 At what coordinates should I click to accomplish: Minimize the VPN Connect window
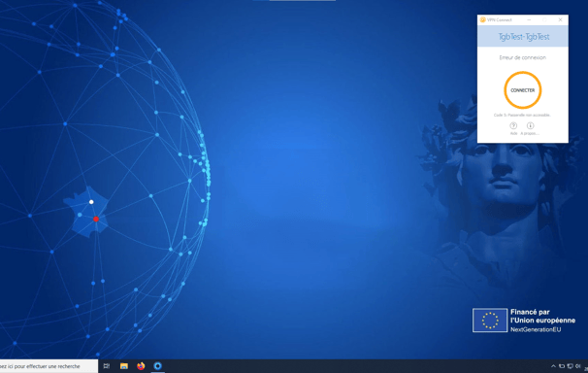pyautogui.click(x=529, y=19)
